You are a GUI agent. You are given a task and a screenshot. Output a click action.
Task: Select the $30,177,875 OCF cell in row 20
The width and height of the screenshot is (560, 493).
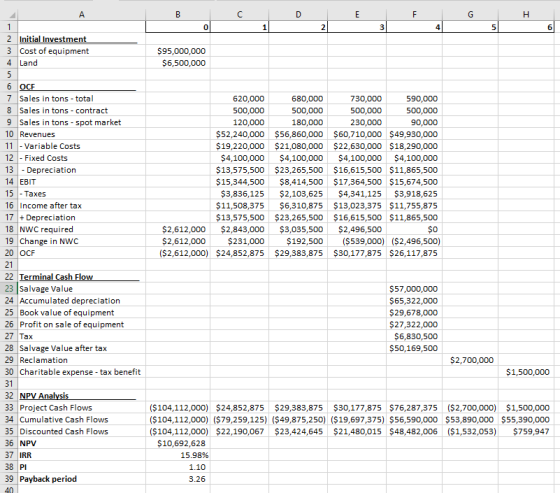358,253
